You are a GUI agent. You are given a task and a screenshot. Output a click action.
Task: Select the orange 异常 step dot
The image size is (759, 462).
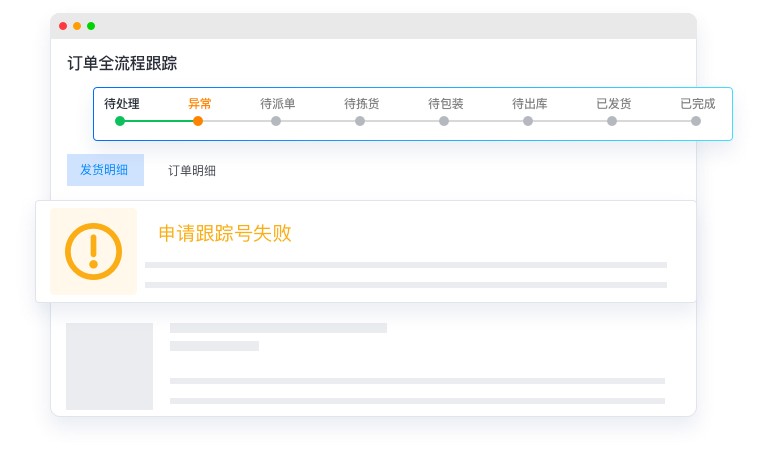[x=198, y=121]
